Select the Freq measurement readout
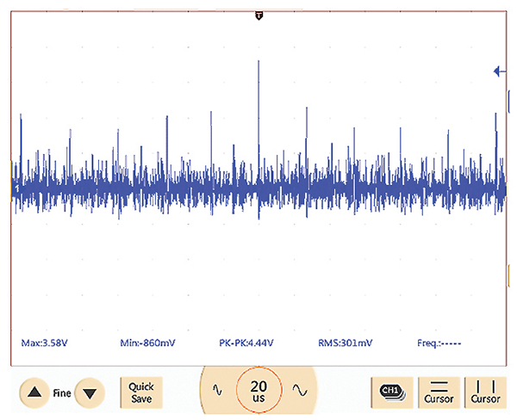Viewport: 517px width, 420px height. click(x=439, y=343)
